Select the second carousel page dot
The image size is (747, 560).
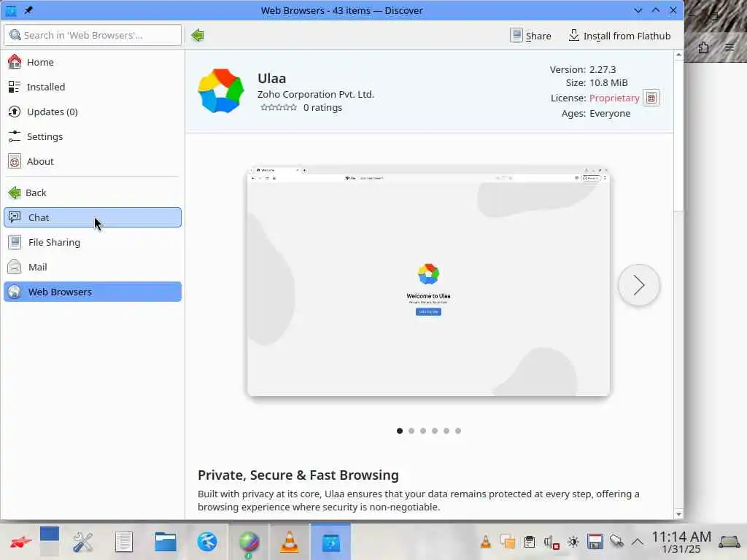411,430
